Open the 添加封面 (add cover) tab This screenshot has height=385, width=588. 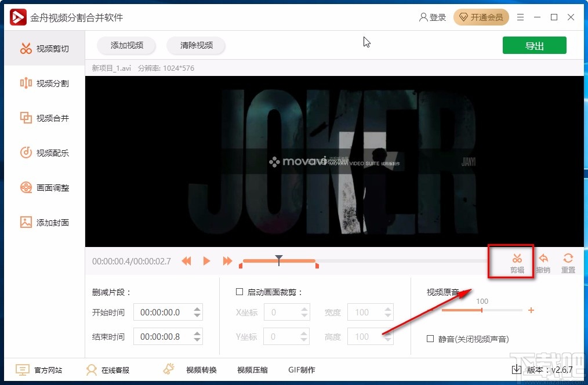[x=45, y=222]
